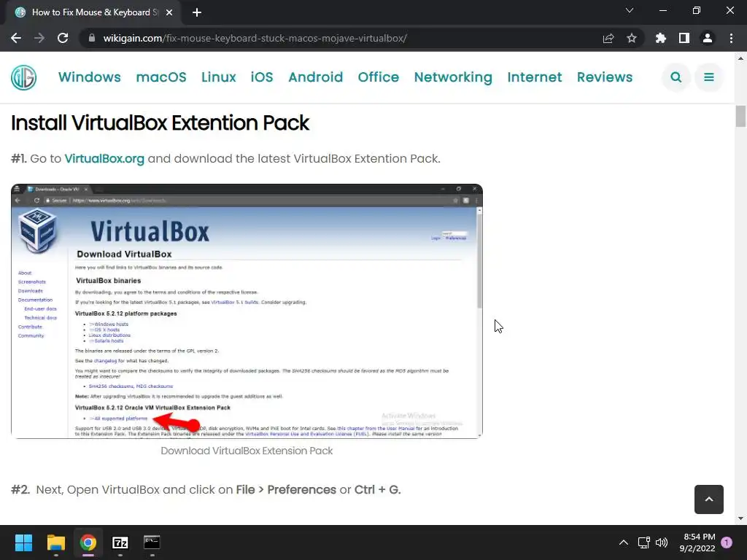The height and width of the screenshot is (560, 747).
Task: Click the browser forward arrow
Action: (39, 38)
